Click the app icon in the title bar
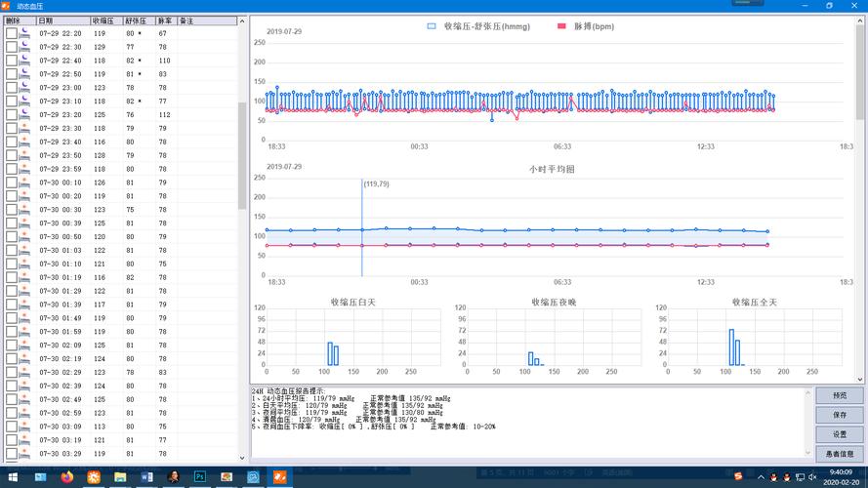Image resolution: width=868 pixels, height=488 pixels. pos(6,6)
